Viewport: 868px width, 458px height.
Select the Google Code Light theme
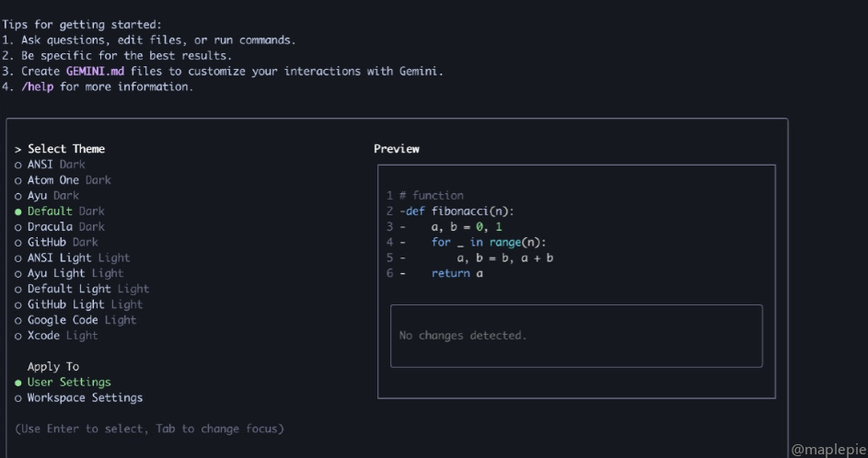click(81, 320)
